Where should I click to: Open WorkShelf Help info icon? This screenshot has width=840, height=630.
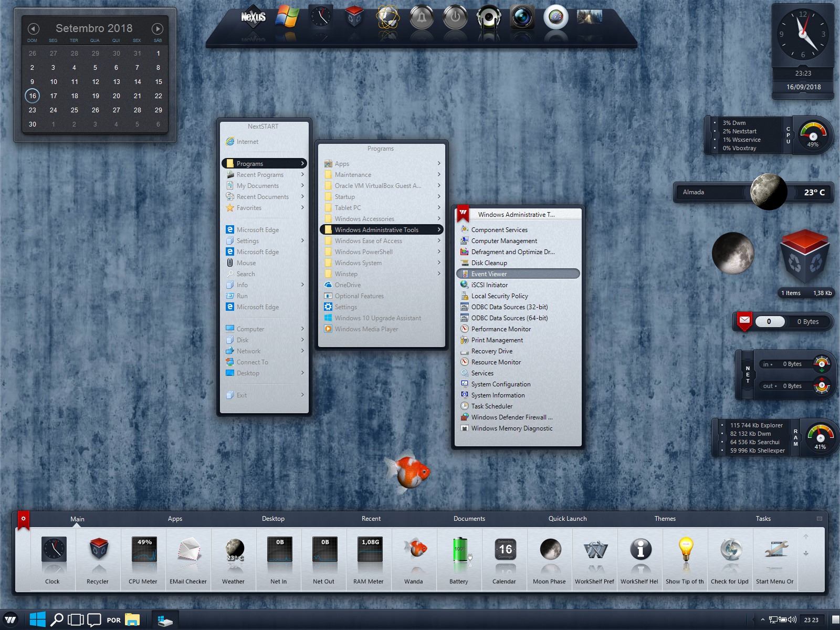(640, 550)
